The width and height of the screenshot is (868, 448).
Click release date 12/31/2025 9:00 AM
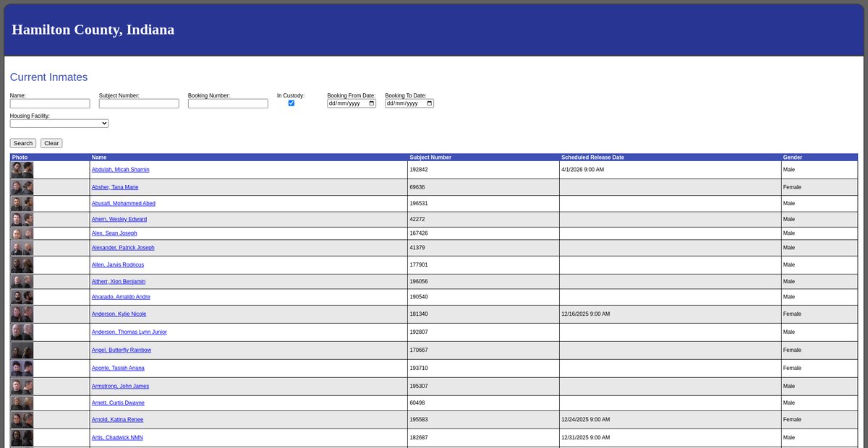(586, 438)
